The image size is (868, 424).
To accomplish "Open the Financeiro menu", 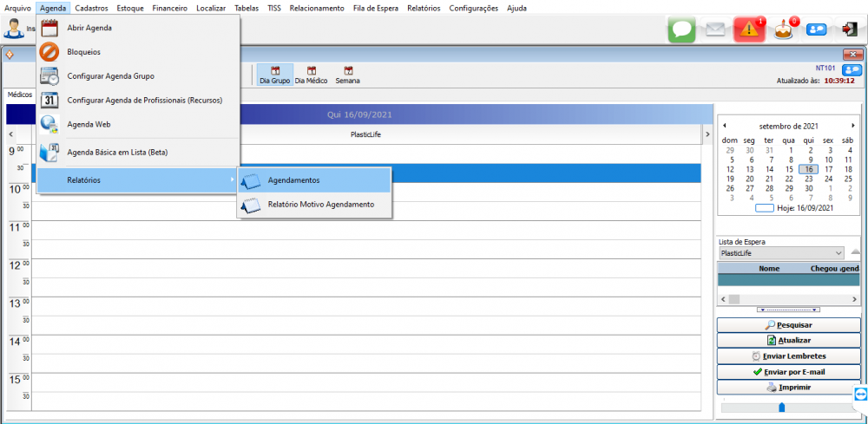I will [x=169, y=8].
